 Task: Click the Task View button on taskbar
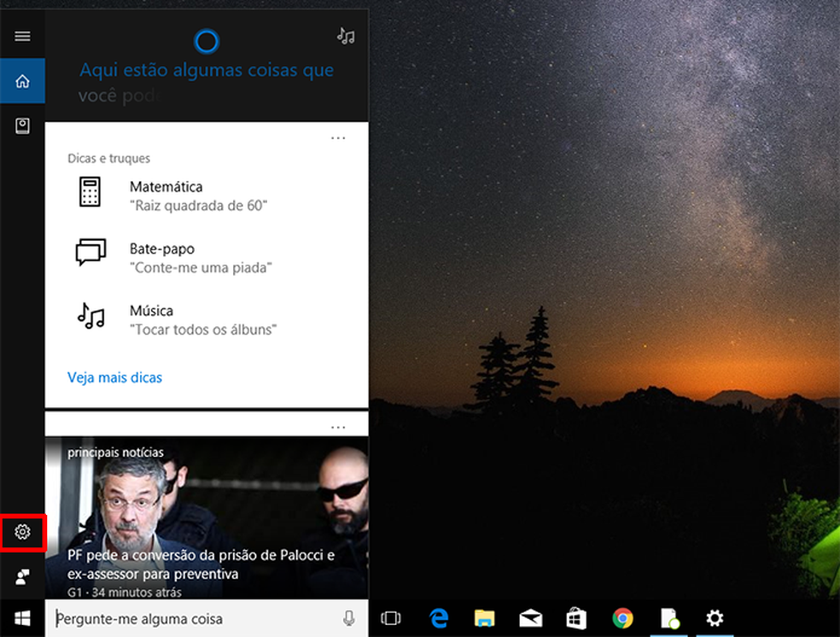(390, 617)
